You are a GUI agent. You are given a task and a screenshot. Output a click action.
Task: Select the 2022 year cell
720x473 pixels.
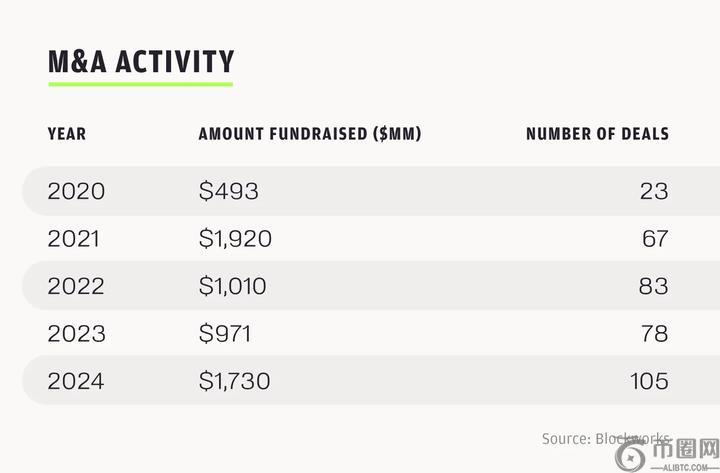(76, 286)
